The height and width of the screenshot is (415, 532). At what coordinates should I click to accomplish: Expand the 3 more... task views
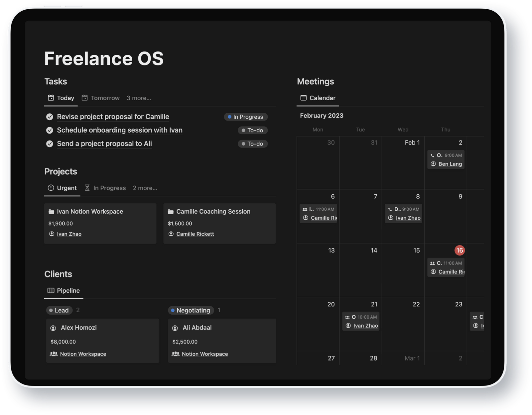(x=139, y=98)
